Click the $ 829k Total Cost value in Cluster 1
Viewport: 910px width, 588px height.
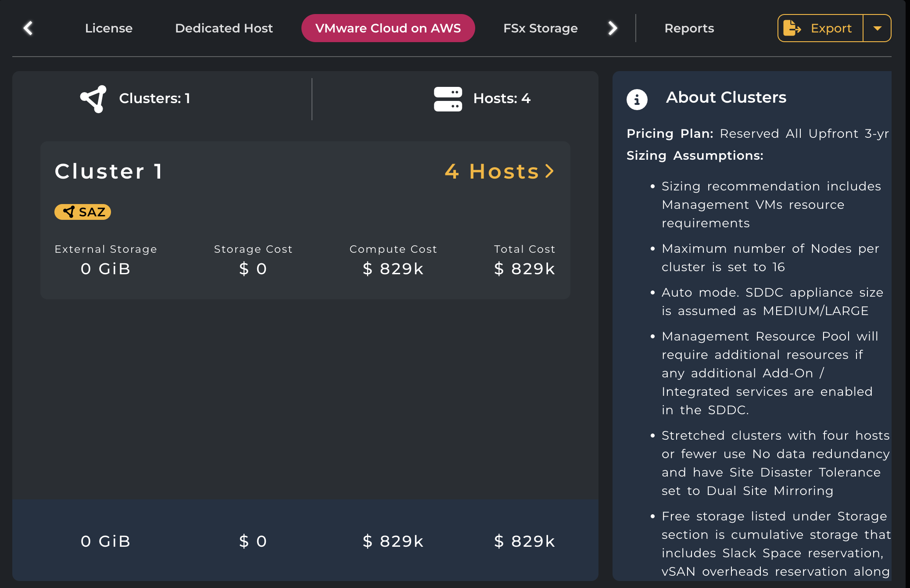525,269
